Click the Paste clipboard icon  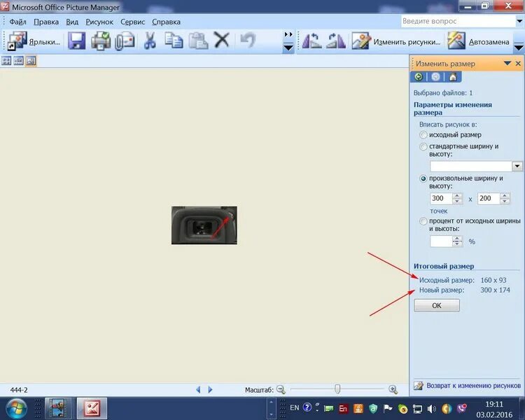(198, 41)
